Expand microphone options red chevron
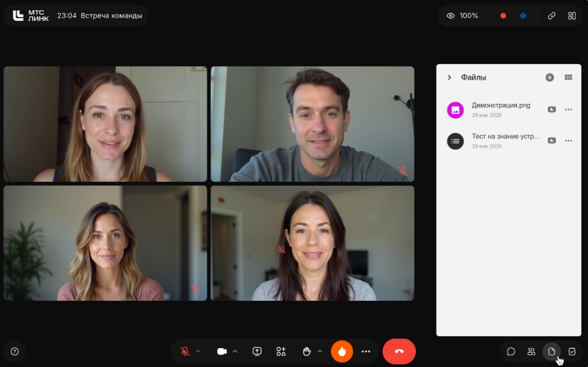The width and height of the screenshot is (588, 367). coord(198,351)
